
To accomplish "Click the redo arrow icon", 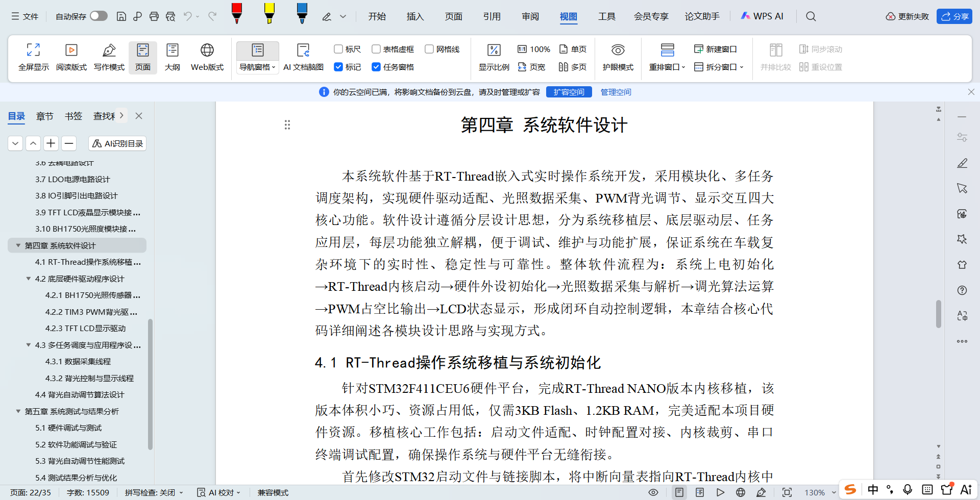I will click(212, 16).
